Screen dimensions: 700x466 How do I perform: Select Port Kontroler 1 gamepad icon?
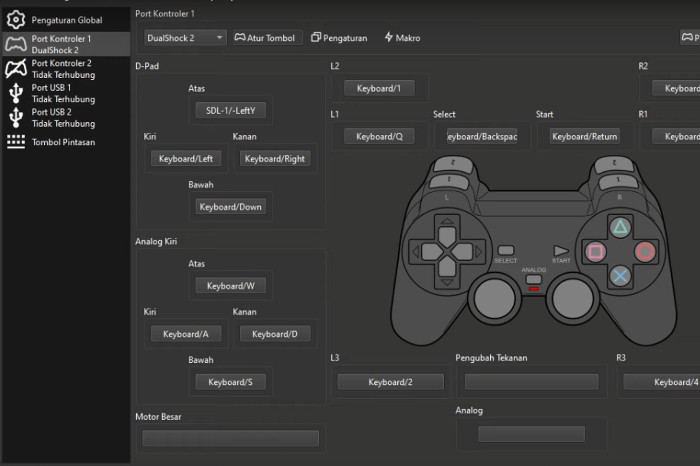pyautogui.click(x=16, y=44)
